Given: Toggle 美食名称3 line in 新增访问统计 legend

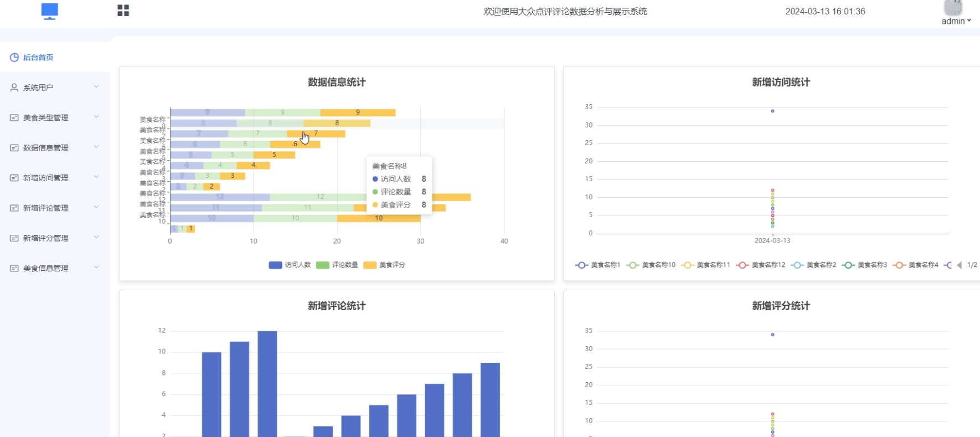Looking at the screenshot, I should coord(865,265).
